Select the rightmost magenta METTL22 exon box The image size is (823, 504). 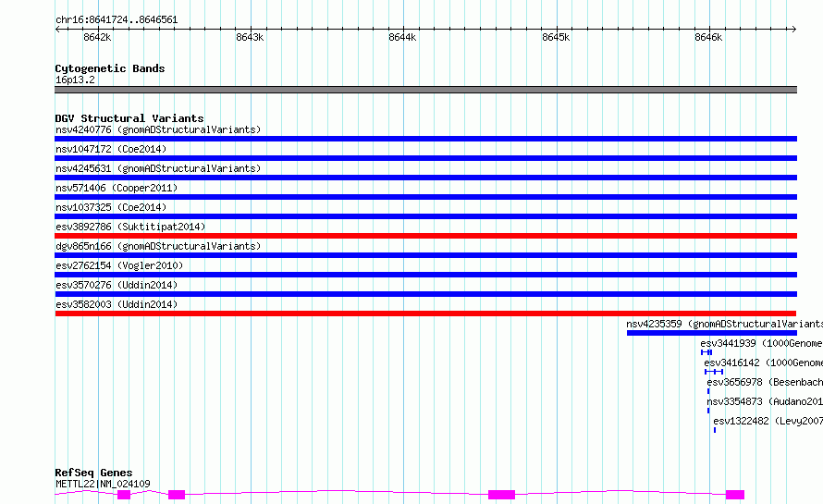pyautogui.click(x=735, y=495)
